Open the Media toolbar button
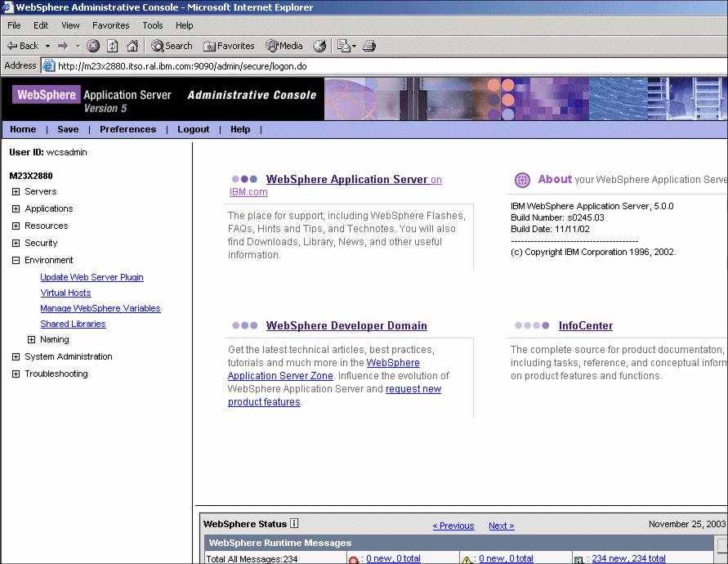Image resolution: width=728 pixels, height=564 pixels. [x=284, y=46]
